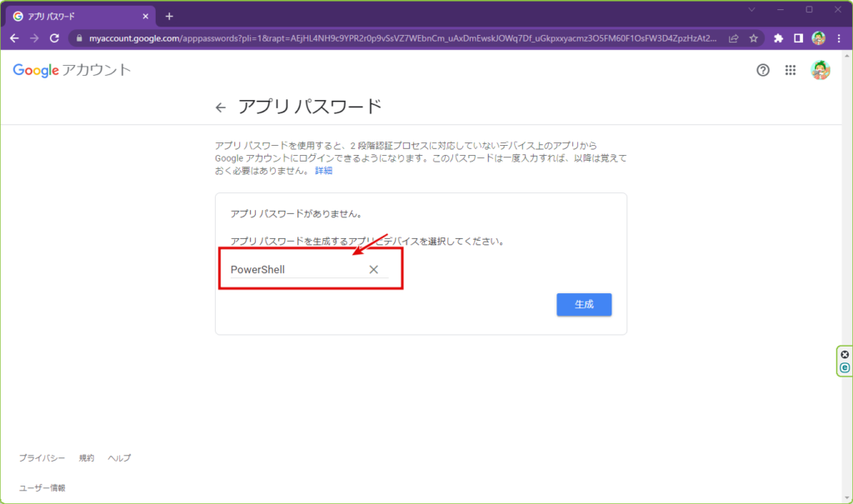This screenshot has height=504, width=853.
Task: Go back with the browser back arrow
Action: click(x=15, y=38)
